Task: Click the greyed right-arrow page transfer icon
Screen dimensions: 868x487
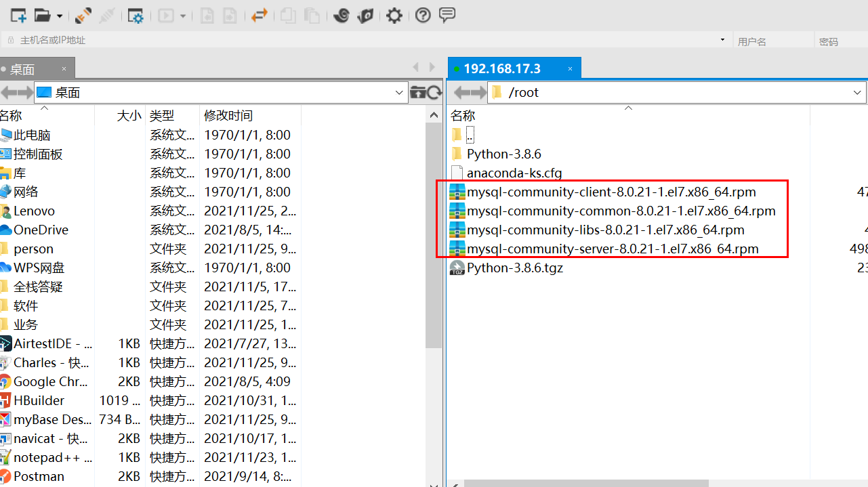Action: 229,15
